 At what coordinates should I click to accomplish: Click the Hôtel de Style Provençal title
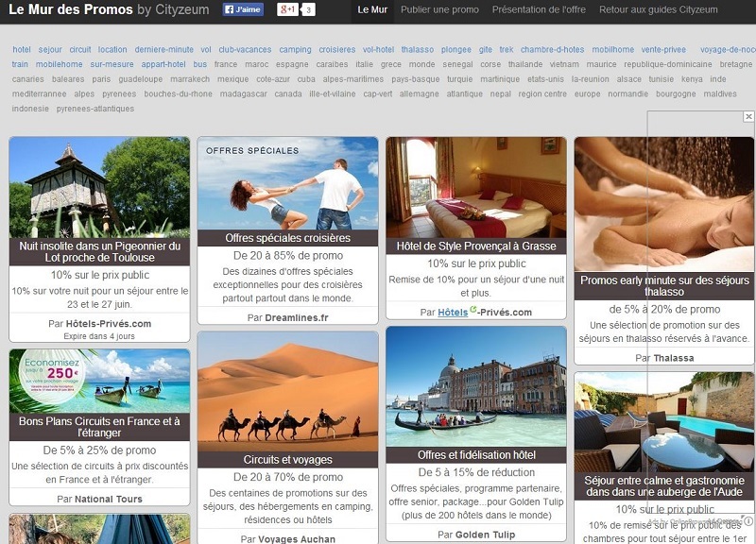point(475,246)
